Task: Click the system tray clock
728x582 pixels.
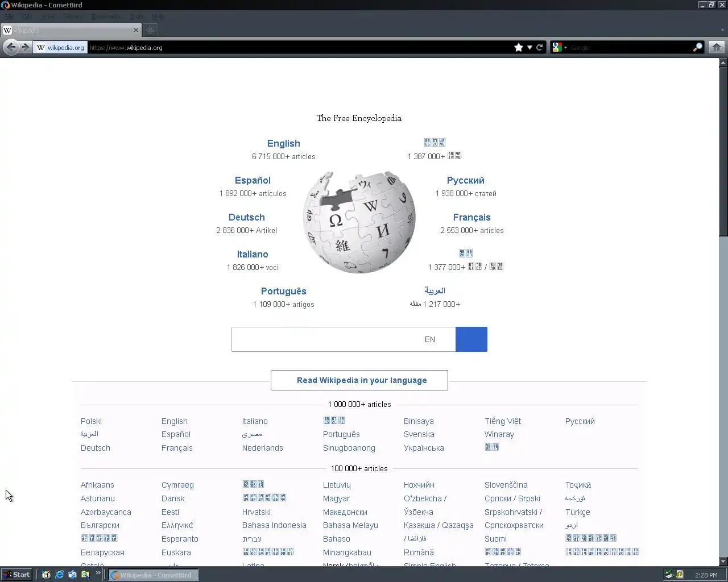Action: coord(706,575)
